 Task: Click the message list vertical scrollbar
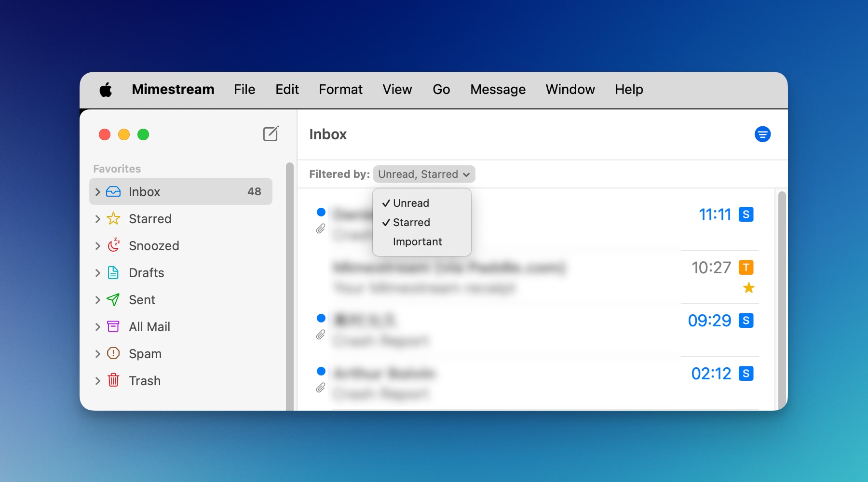(x=782, y=301)
